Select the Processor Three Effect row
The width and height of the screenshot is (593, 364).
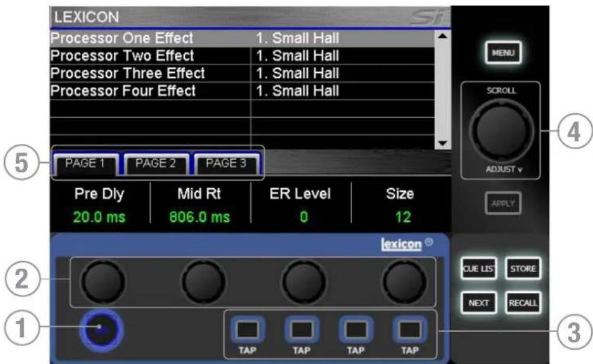242,73
